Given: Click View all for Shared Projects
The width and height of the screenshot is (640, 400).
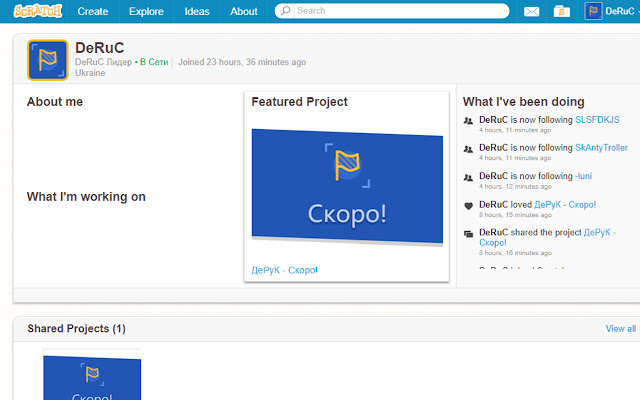Looking at the screenshot, I should pyautogui.click(x=620, y=329).
